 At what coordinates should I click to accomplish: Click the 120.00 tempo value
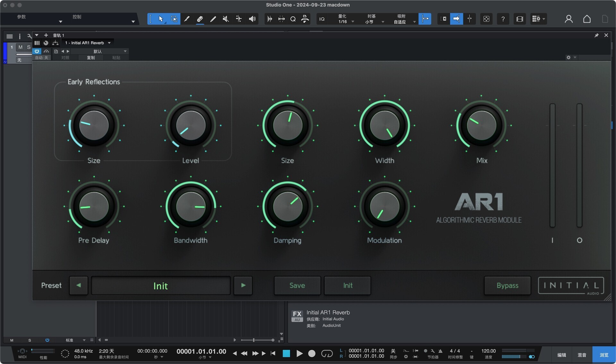(x=488, y=351)
